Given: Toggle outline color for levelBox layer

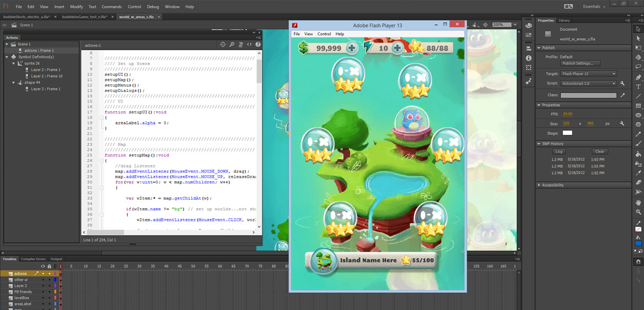Looking at the screenshot, I should 56,298.
